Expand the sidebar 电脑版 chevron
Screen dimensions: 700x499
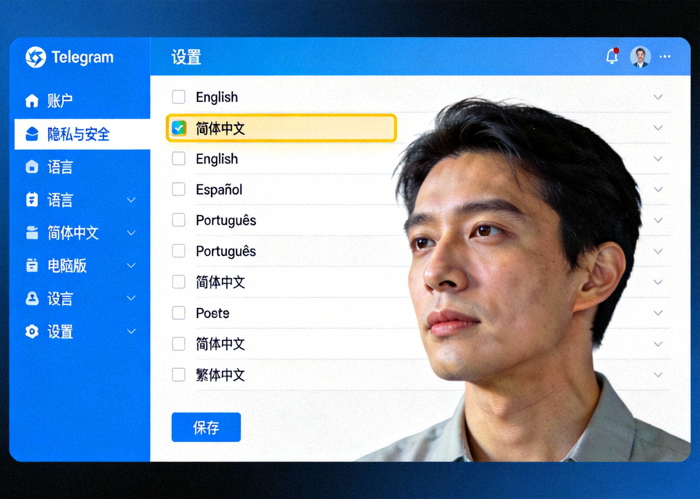[x=131, y=266]
